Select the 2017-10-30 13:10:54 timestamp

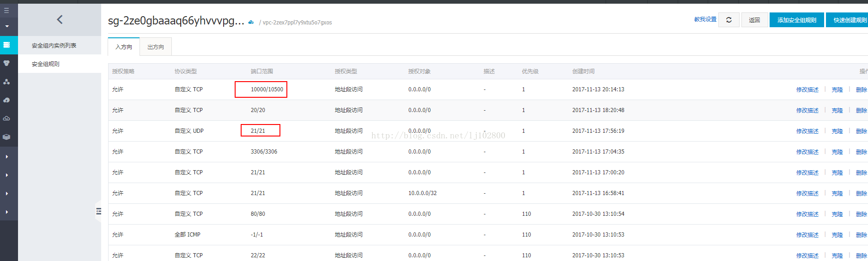coord(598,214)
